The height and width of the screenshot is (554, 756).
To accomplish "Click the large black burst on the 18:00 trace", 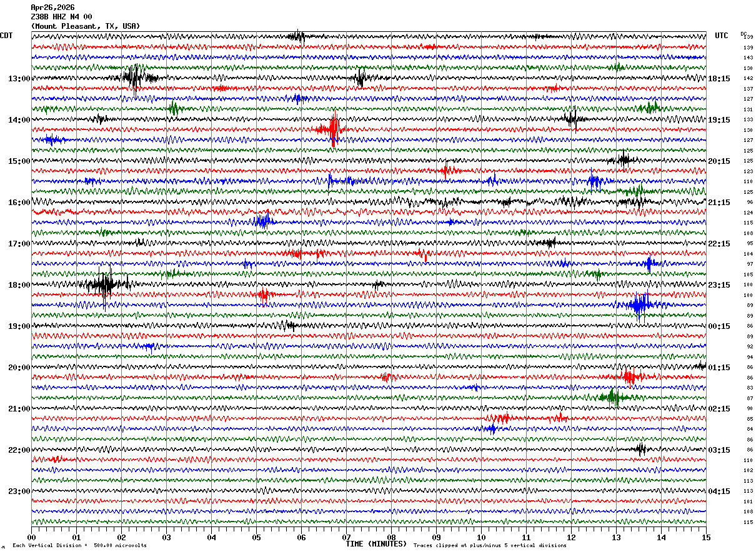I will point(105,285).
